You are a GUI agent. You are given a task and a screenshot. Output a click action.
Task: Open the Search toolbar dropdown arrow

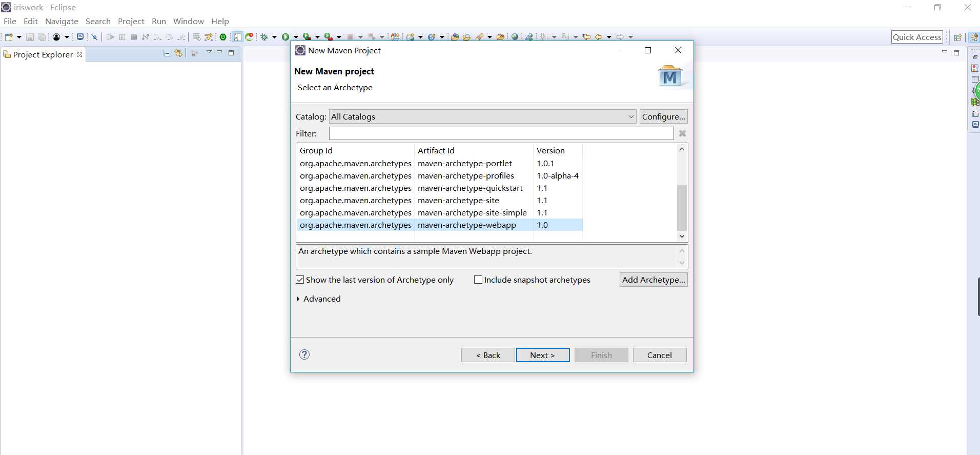tap(489, 37)
